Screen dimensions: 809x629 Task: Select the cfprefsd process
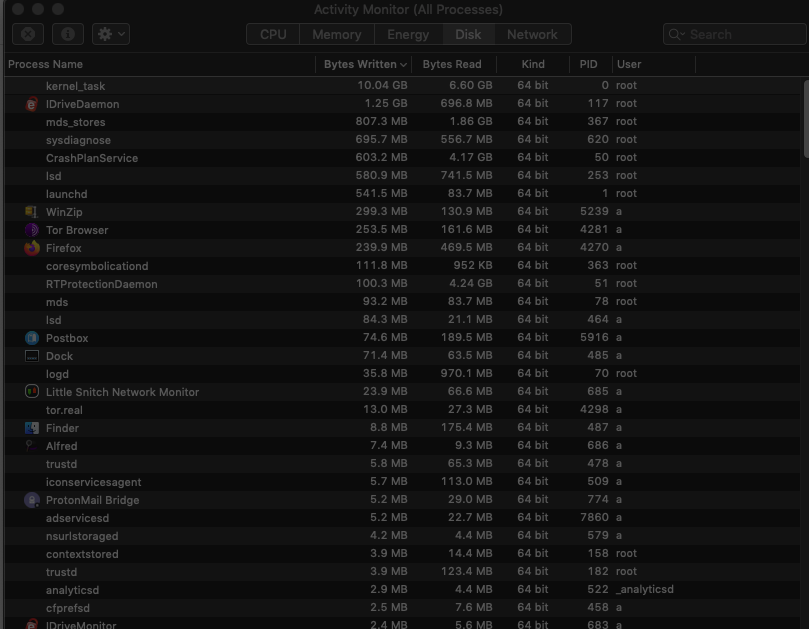click(x=402, y=608)
